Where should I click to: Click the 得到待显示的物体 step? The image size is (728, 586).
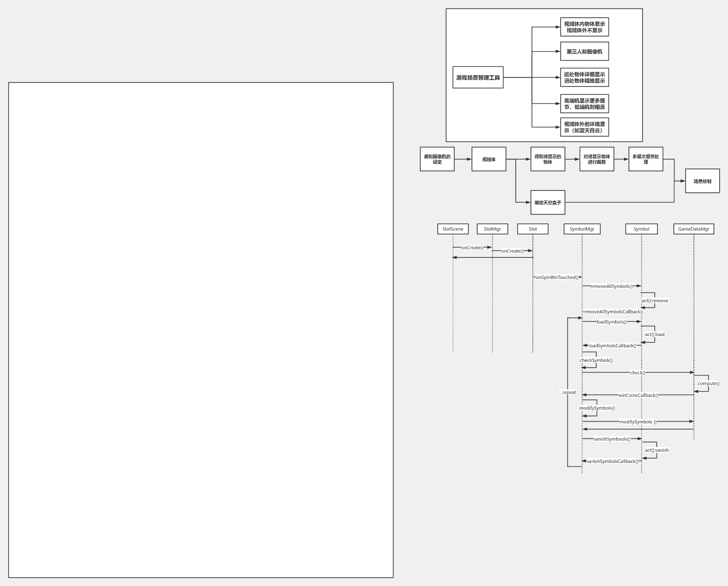547,159
